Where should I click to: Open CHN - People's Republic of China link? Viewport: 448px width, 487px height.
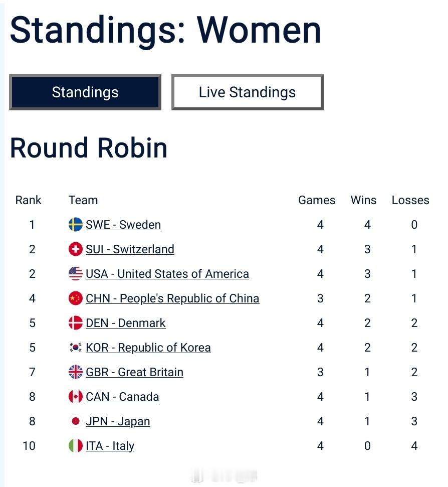click(x=172, y=298)
